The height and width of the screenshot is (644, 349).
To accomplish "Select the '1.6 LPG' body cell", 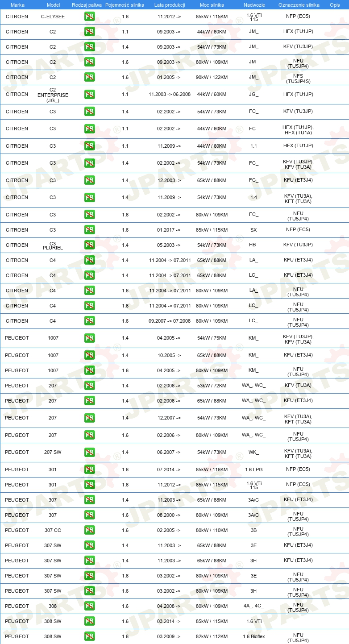I will (x=253, y=469).
